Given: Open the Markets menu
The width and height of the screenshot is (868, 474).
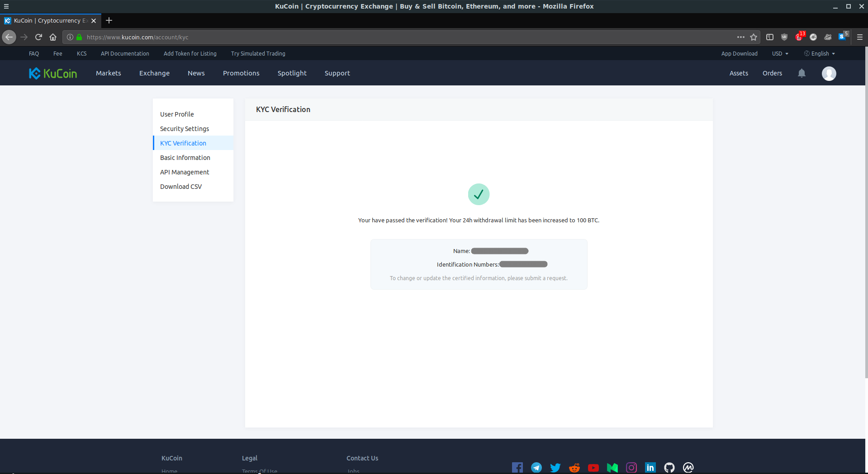Looking at the screenshot, I should [x=109, y=73].
